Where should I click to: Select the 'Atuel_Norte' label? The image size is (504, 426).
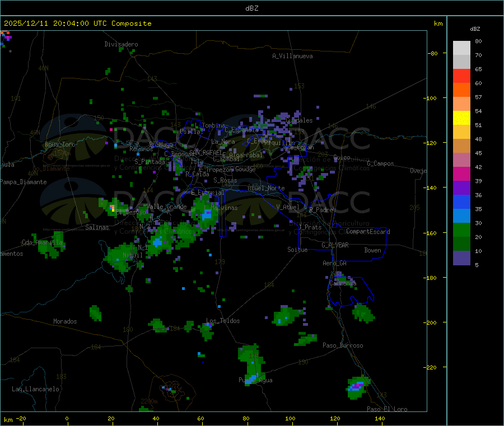tap(266, 188)
